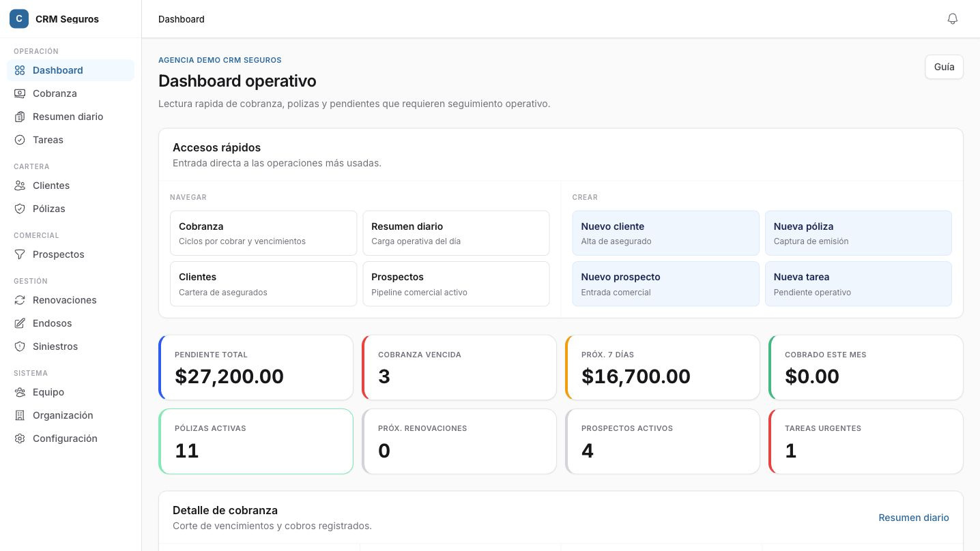Click the Tareas check-circle icon
This screenshot has height=551, width=980.
pos(20,140)
